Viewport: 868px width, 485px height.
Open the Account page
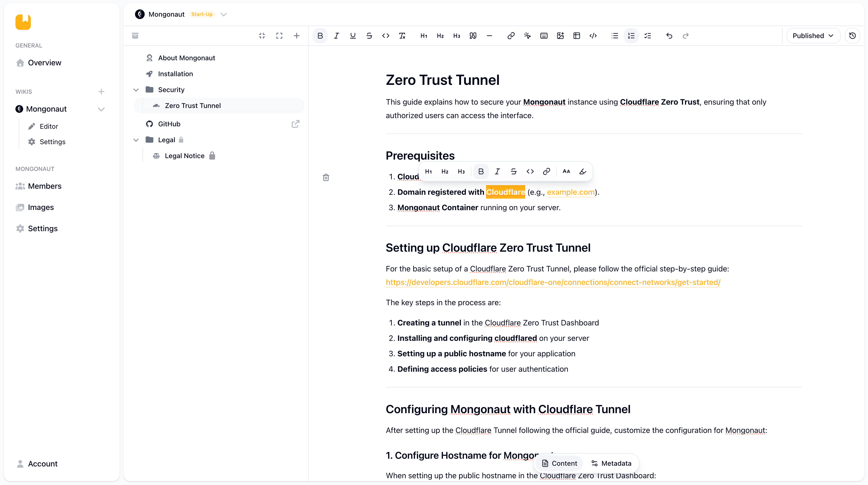[43, 464]
